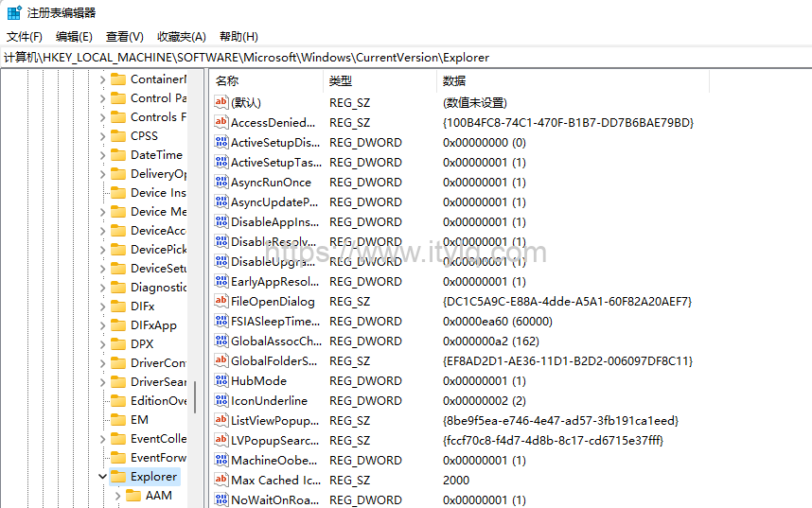The image size is (812, 508).
Task: Click data value 0x0000ea60 (60000)
Action: click(497, 321)
